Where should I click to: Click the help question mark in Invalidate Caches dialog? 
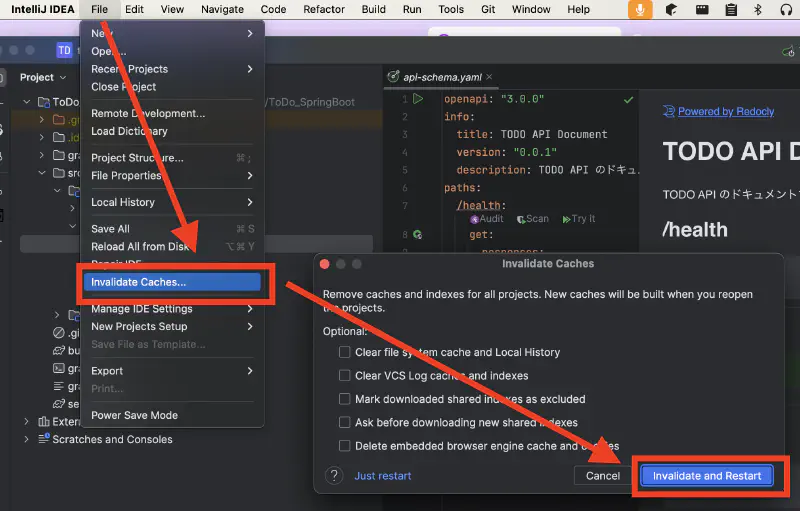pyautogui.click(x=335, y=476)
